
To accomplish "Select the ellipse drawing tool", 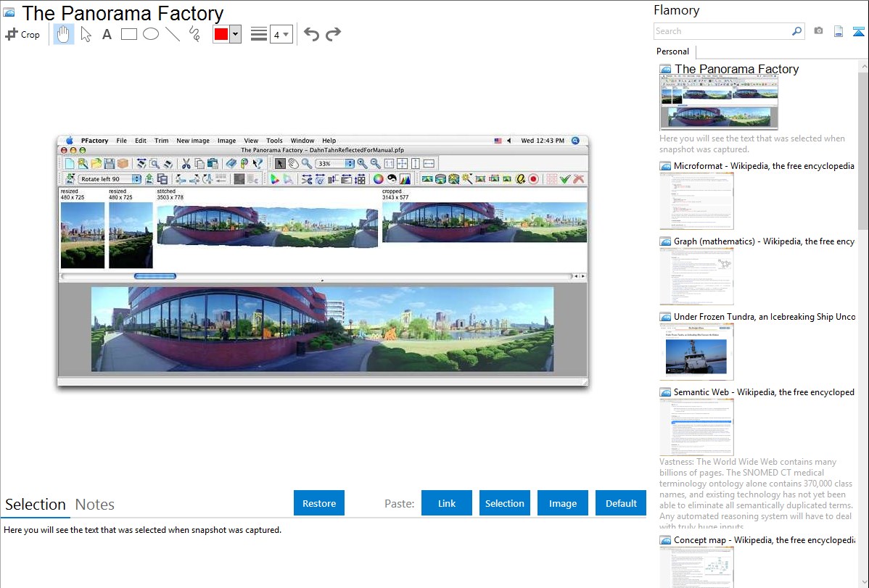I will [151, 34].
